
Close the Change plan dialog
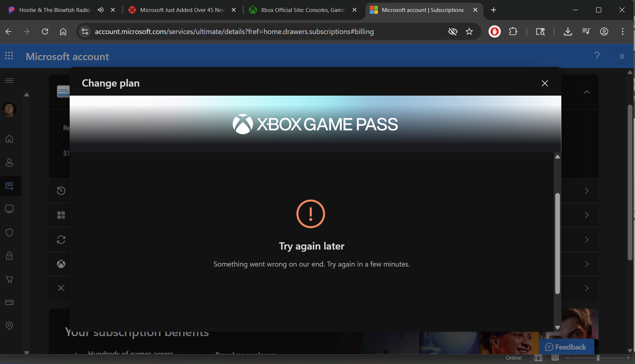point(544,83)
